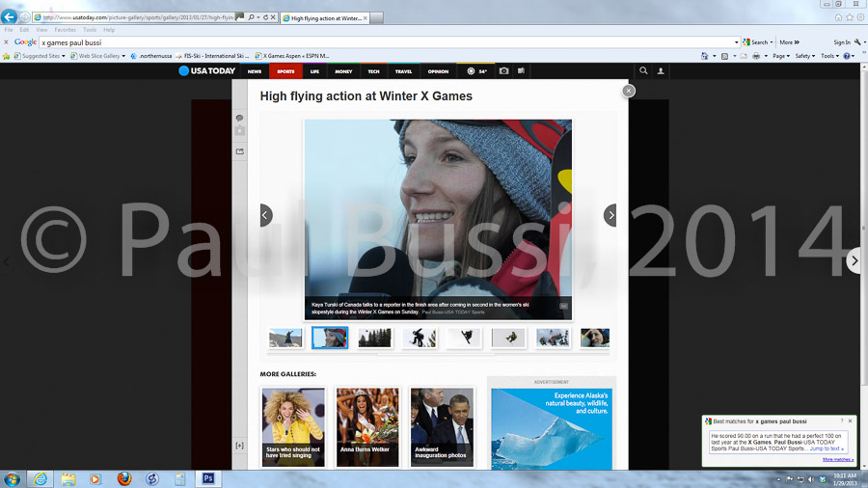This screenshot has width=868, height=488.
Task: Click the gallery expand [+] icon
Action: (x=240, y=446)
